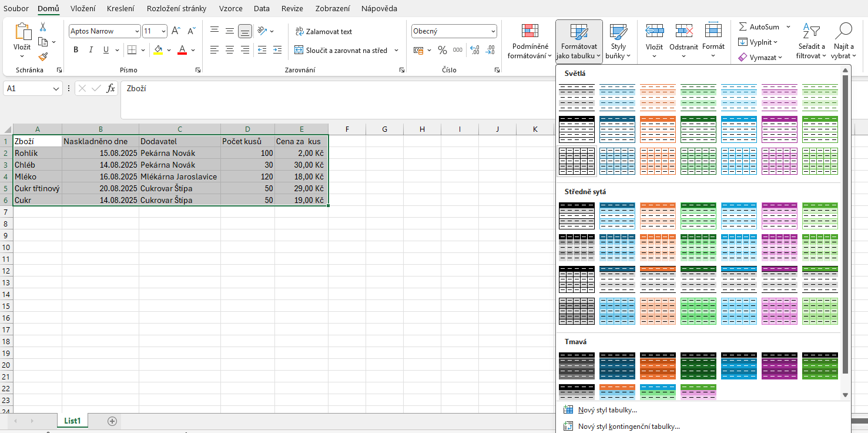Toggle bold formatting
Screen dimensions: 868x433
pyautogui.click(x=75, y=49)
